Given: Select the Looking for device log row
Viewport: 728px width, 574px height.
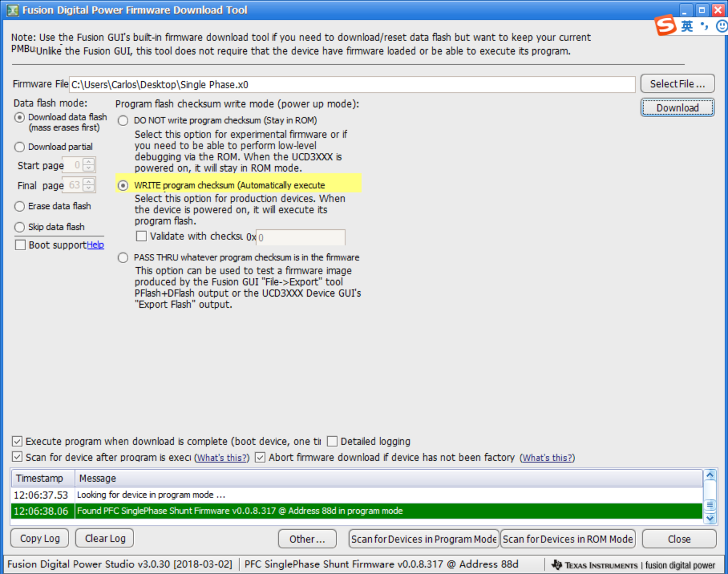Looking at the screenshot, I should click(357, 495).
